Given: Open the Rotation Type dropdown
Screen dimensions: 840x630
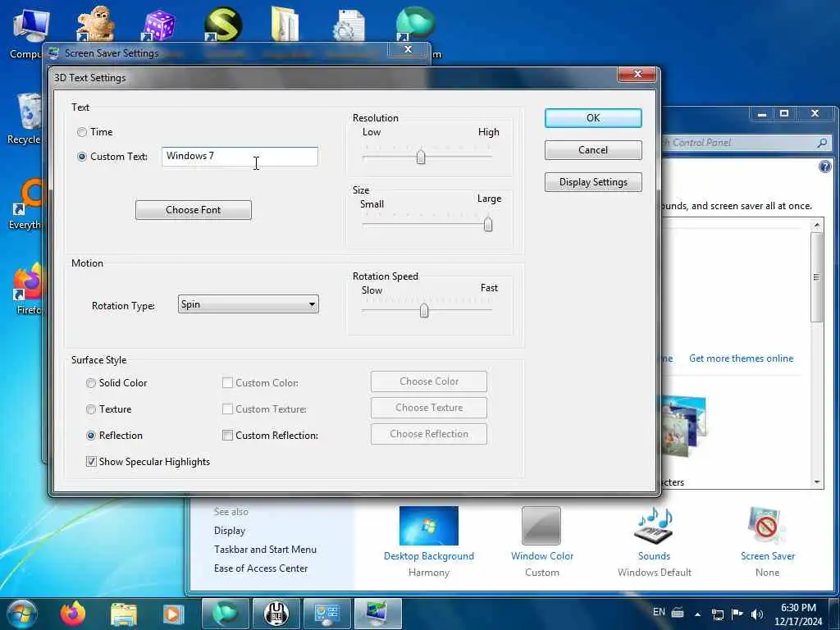Looking at the screenshot, I should click(248, 304).
